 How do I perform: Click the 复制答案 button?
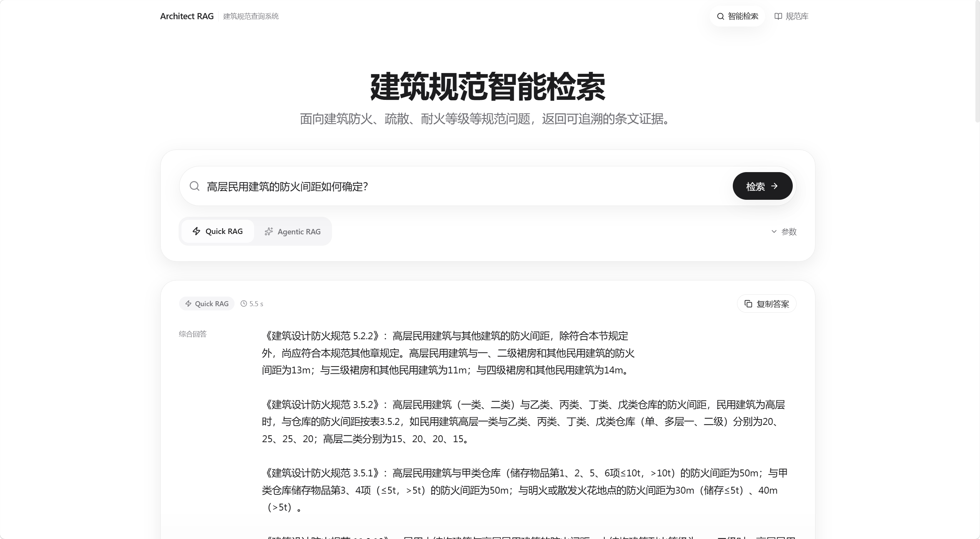(x=767, y=304)
